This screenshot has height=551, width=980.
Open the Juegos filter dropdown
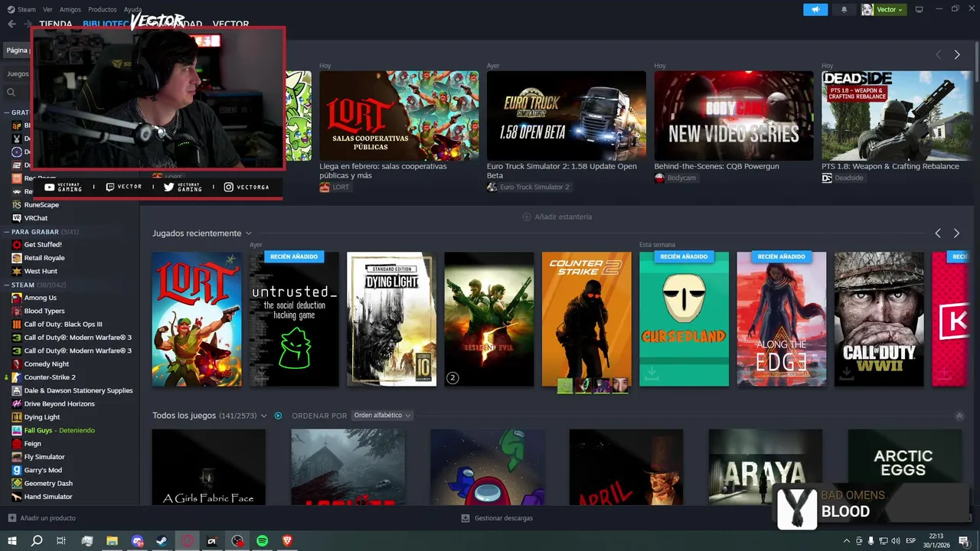[18, 73]
